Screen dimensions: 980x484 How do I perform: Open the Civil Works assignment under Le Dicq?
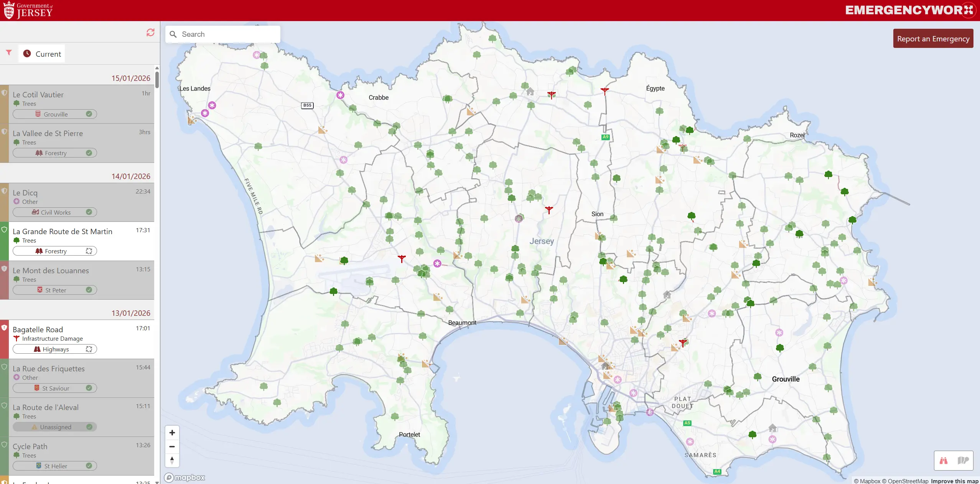[x=54, y=212]
